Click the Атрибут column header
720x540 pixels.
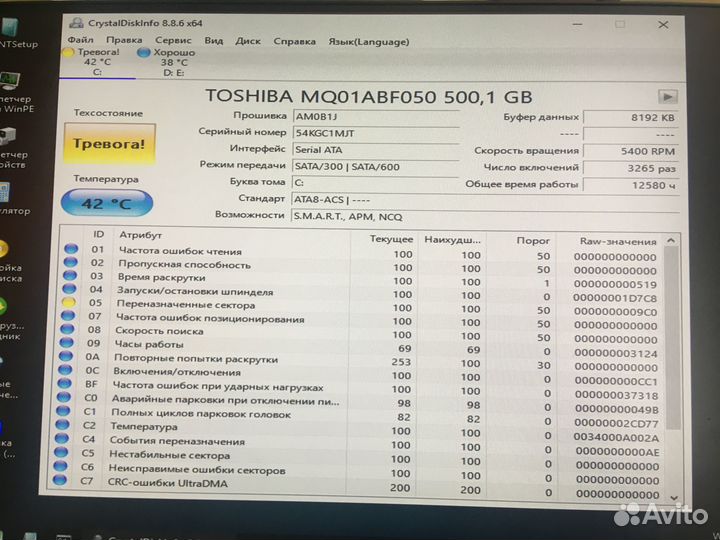coord(141,235)
